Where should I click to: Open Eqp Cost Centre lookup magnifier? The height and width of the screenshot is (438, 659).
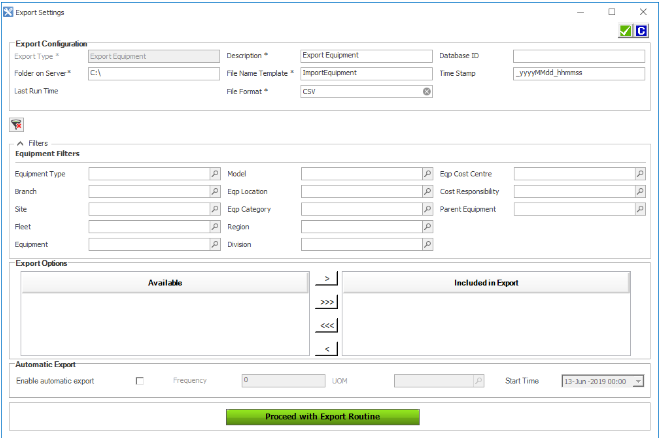point(640,174)
